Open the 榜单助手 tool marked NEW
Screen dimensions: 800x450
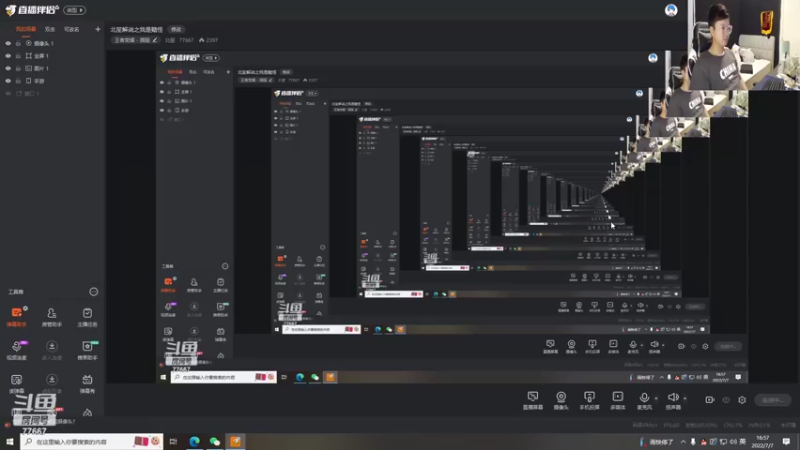87,350
